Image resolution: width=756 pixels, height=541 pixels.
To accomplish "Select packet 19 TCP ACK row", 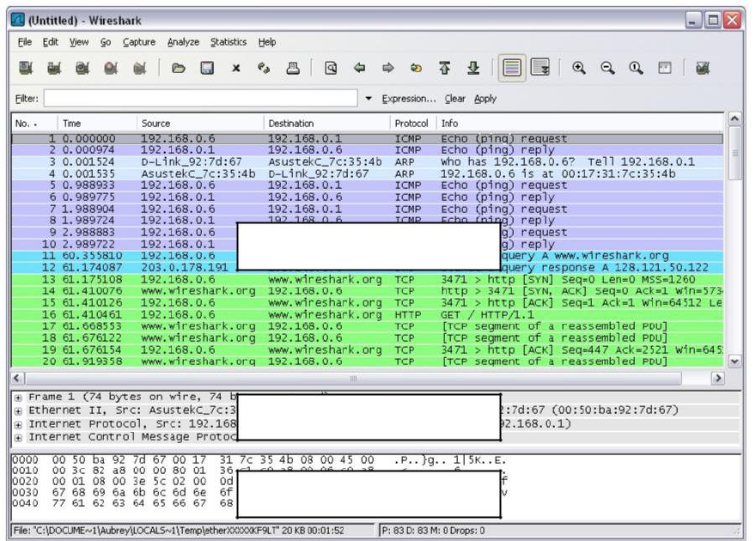I will coord(368,350).
